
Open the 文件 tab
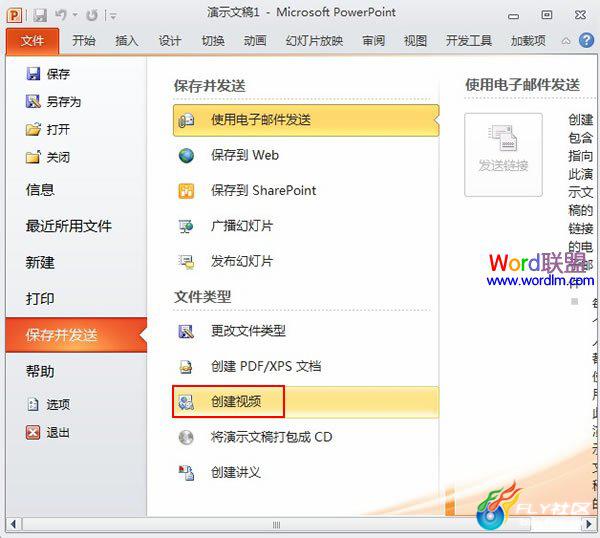(x=33, y=41)
